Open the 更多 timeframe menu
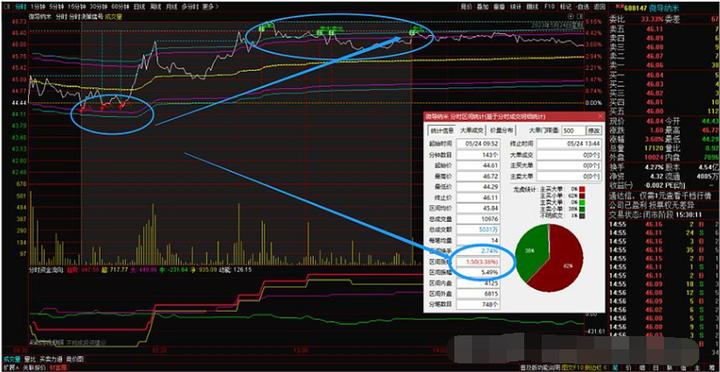The height and width of the screenshot is (372, 720). (x=210, y=7)
